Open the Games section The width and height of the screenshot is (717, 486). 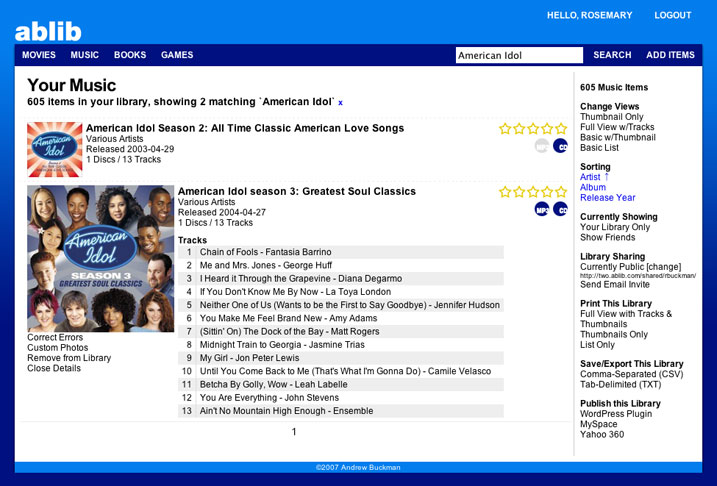click(177, 55)
